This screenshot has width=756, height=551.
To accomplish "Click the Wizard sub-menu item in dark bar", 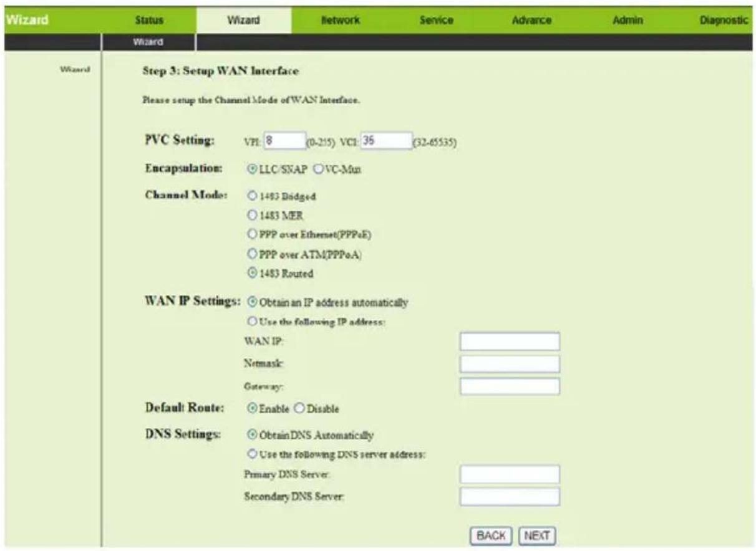I will coord(149,42).
